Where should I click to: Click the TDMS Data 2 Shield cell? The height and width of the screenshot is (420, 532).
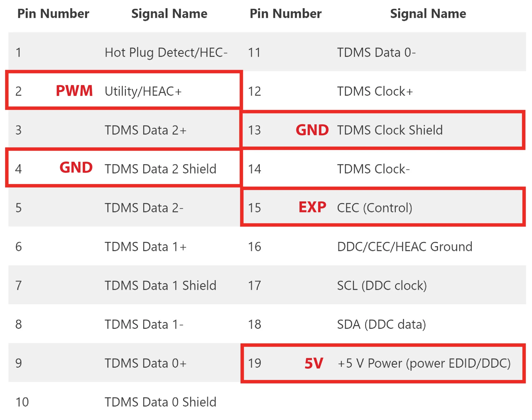(x=160, y=169)
